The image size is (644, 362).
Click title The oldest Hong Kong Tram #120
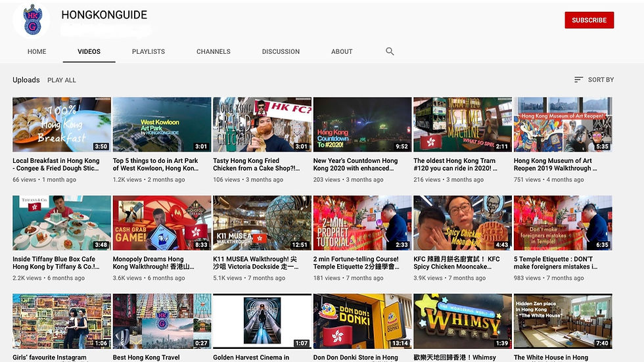(455, 165)
